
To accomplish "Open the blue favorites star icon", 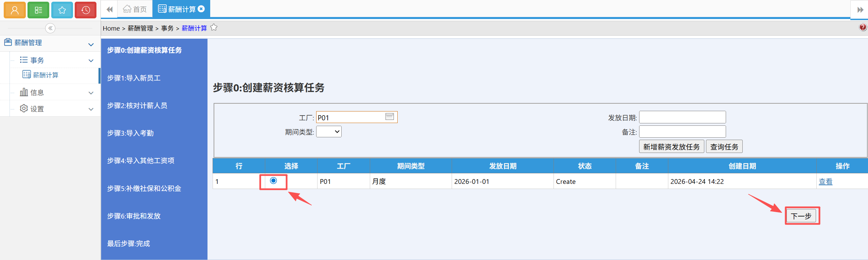I will (x=62, y=10).
